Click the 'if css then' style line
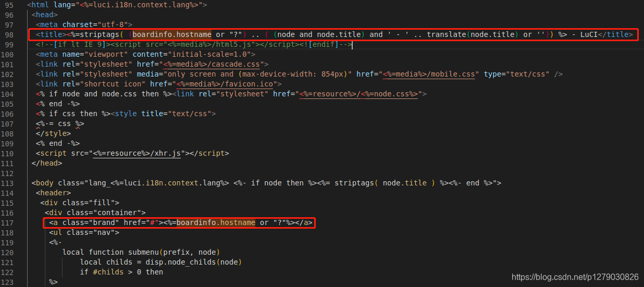The width and height of the screenshot is (644, 287). pos(126,114)
